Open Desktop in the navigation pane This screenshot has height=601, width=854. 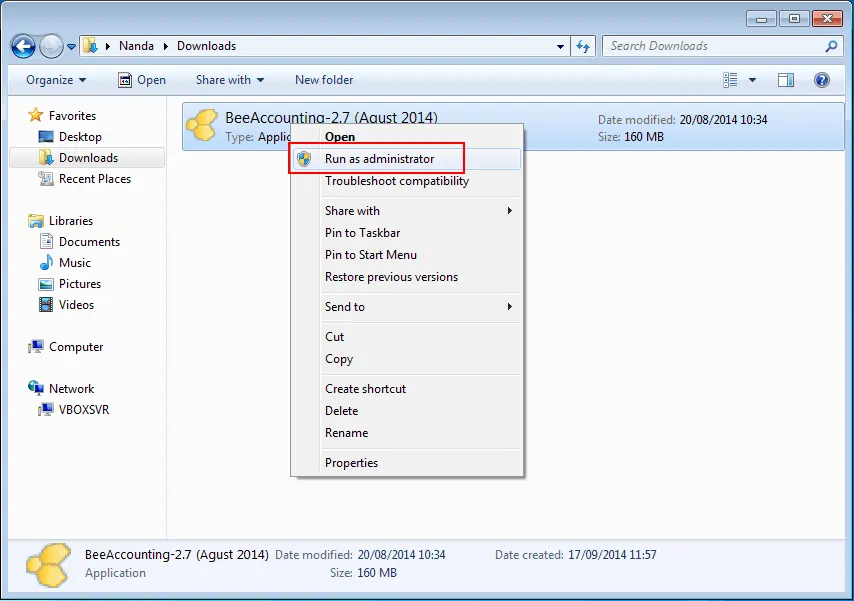80,137
